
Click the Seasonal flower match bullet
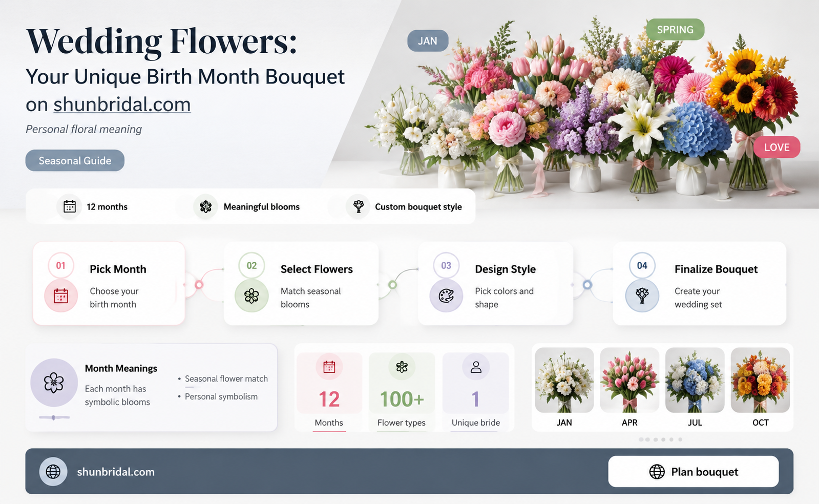tap(226, 379)
